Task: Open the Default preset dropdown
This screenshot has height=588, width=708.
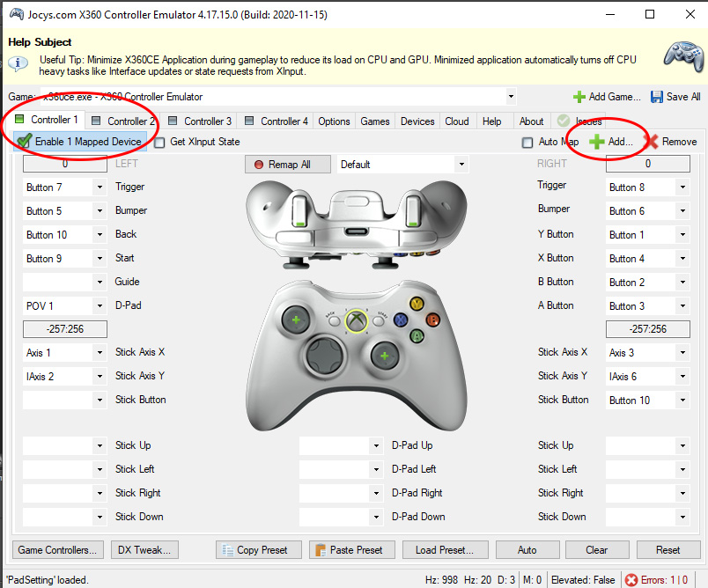Action: click(x=461, y=165)
